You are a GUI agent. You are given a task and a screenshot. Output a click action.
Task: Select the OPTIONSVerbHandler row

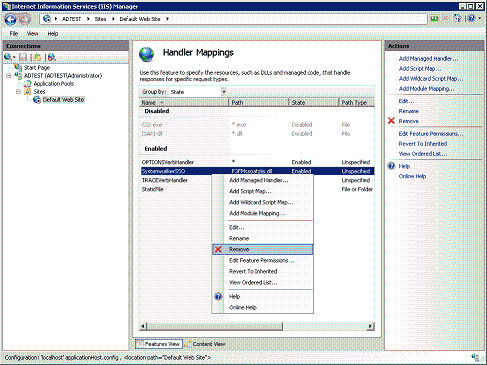(257, 162)
